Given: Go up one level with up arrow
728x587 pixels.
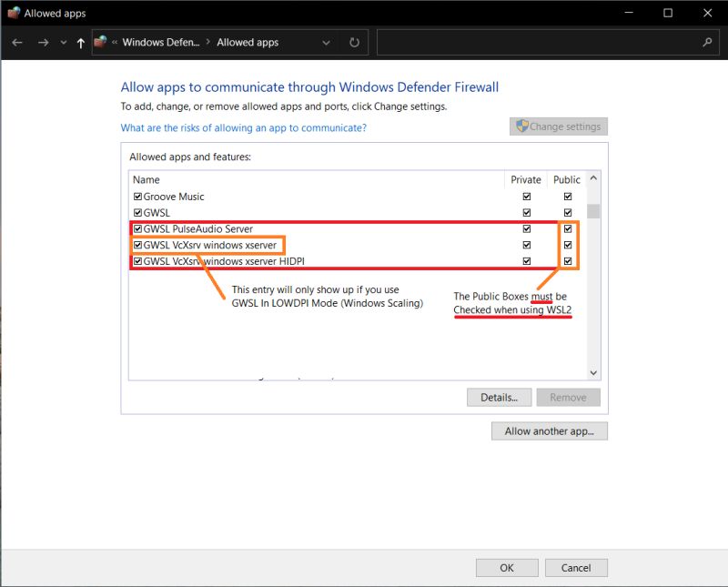Looking at the screenshot, I should [81, 43].
